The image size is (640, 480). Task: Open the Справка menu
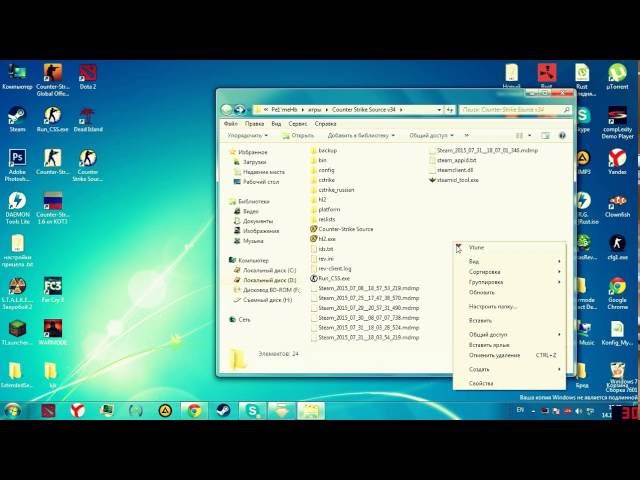point(325,124)
